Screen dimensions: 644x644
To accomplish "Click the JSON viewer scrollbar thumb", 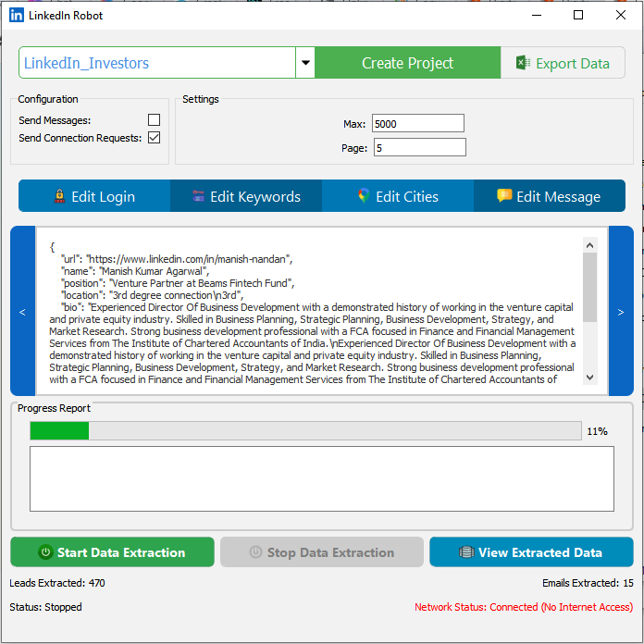I will click(589, 288).
